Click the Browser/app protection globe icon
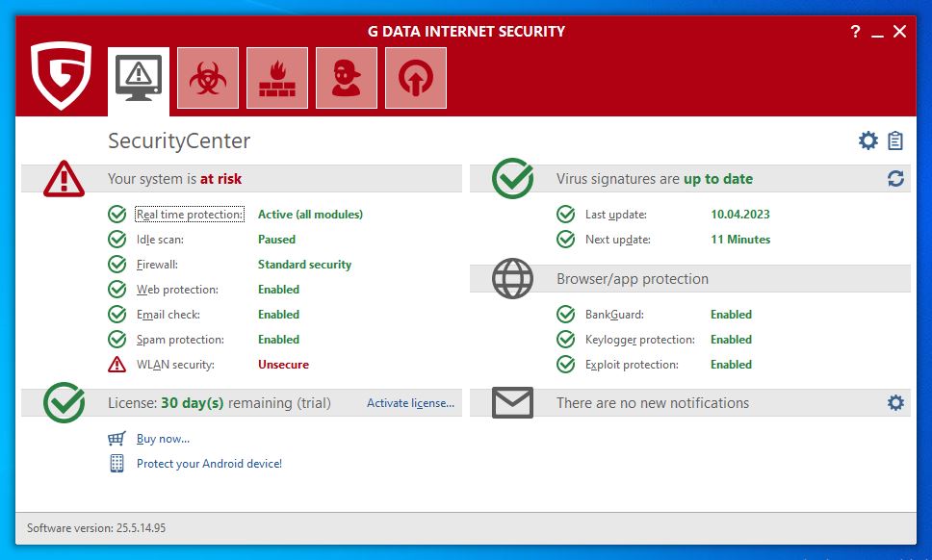The image size is (932, 560). coord(512,278)
